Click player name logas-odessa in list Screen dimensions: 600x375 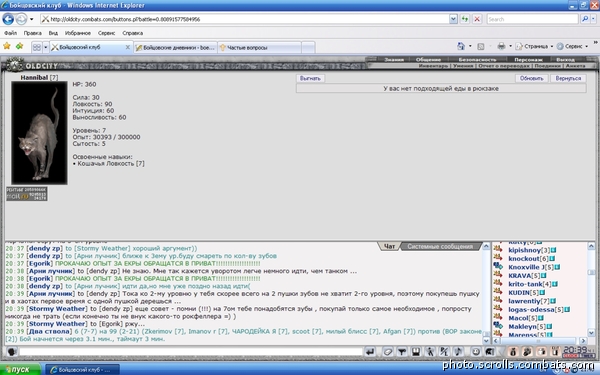point(531,310)
